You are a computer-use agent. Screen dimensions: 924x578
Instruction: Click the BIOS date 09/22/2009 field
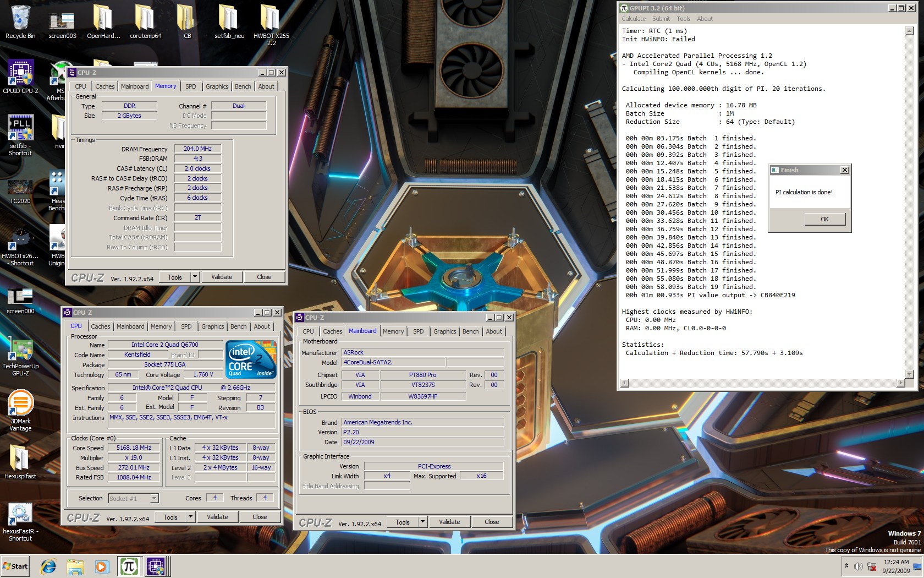coord(422,442)
